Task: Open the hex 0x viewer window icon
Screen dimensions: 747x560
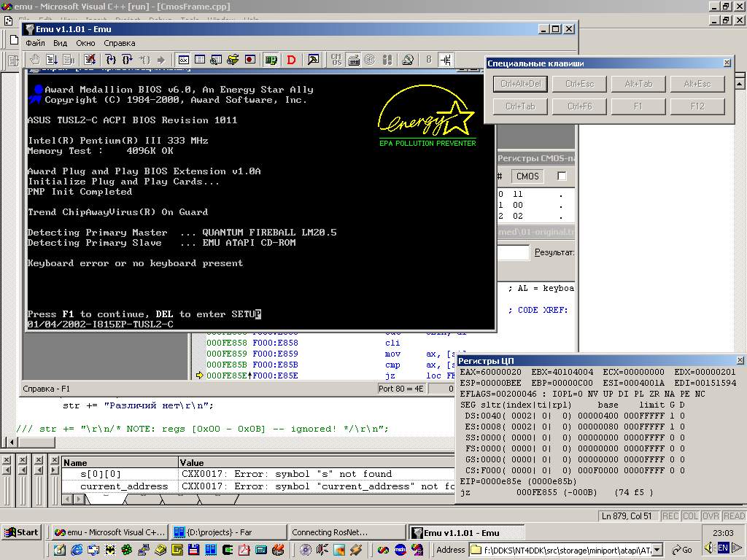Action: pyautogui.click(x=183, y=60)
